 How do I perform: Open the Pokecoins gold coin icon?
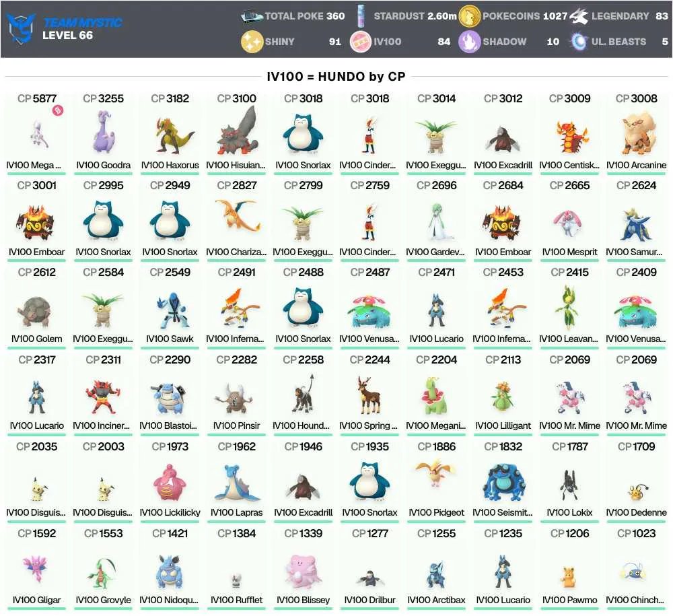tap(469, 16)
